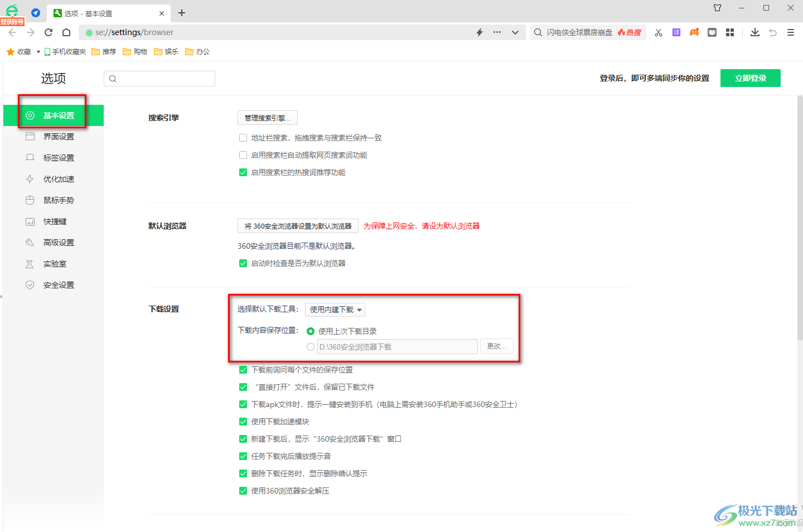Screen dimensions: 803x532
Task: Open the 娱乐 bookmarks folder
Action: 166,52
